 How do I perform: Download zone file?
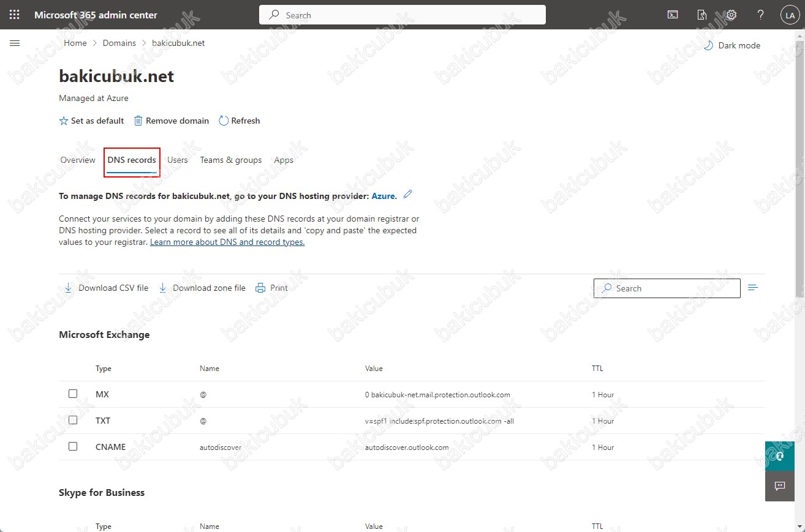coord(202,288)
